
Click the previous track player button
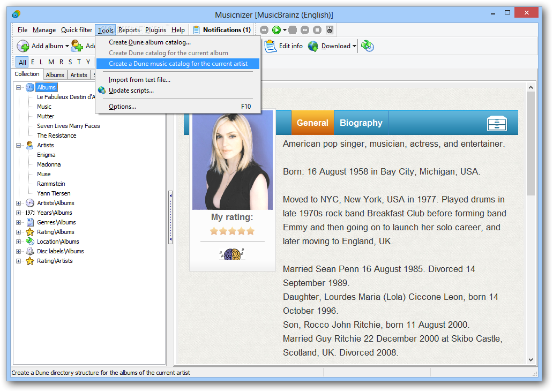264,31
